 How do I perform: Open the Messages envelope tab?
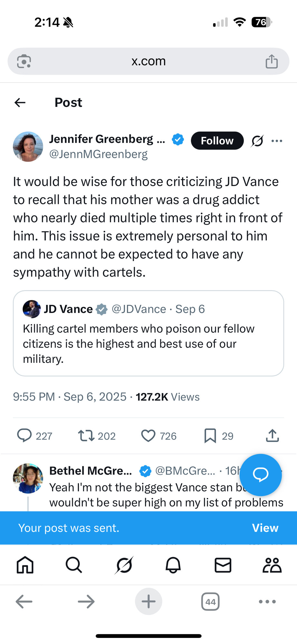pos(223,565)
